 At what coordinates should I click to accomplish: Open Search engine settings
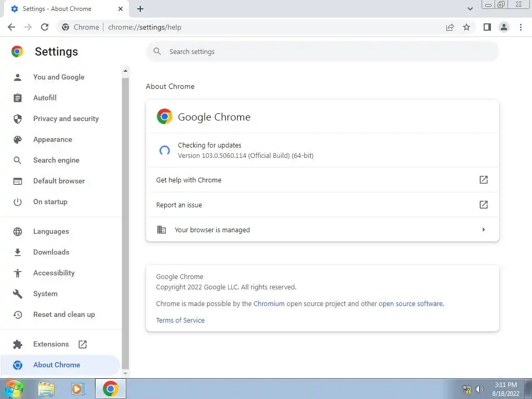point(56,160)
